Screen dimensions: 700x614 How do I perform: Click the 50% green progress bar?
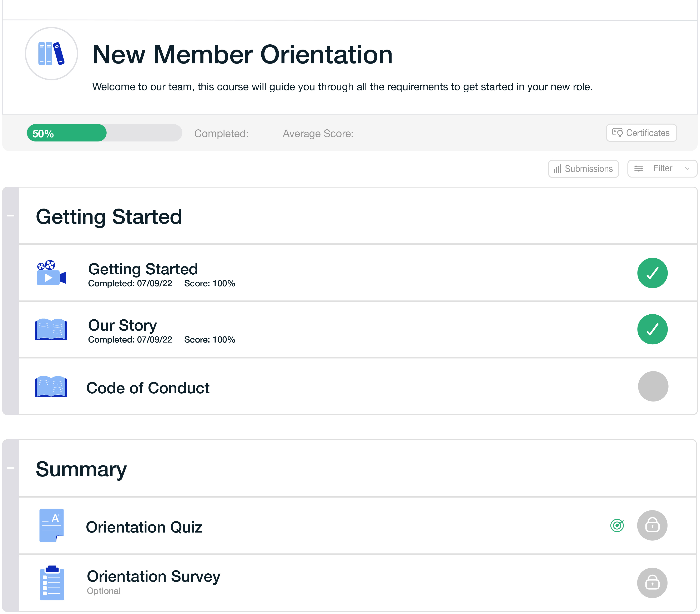coord(67,133)
